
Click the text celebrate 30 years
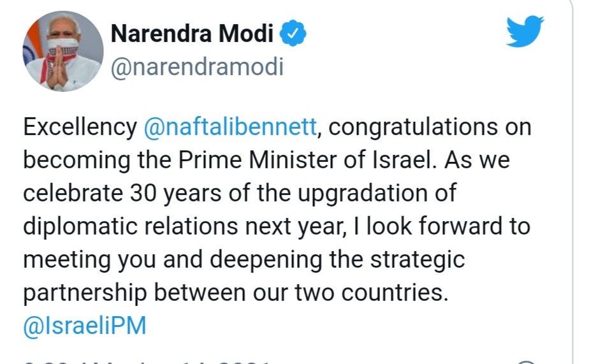pyautogui.click(x=122, y=193)
